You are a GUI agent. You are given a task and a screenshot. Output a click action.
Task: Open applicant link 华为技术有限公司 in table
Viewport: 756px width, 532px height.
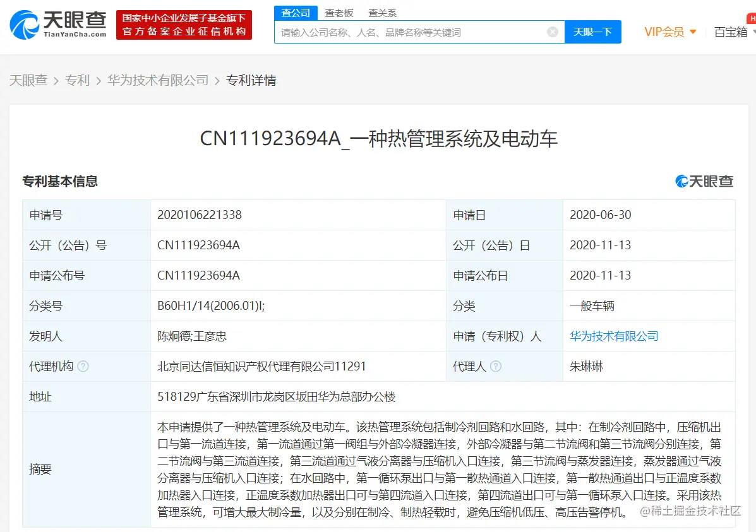coord(614,336)
